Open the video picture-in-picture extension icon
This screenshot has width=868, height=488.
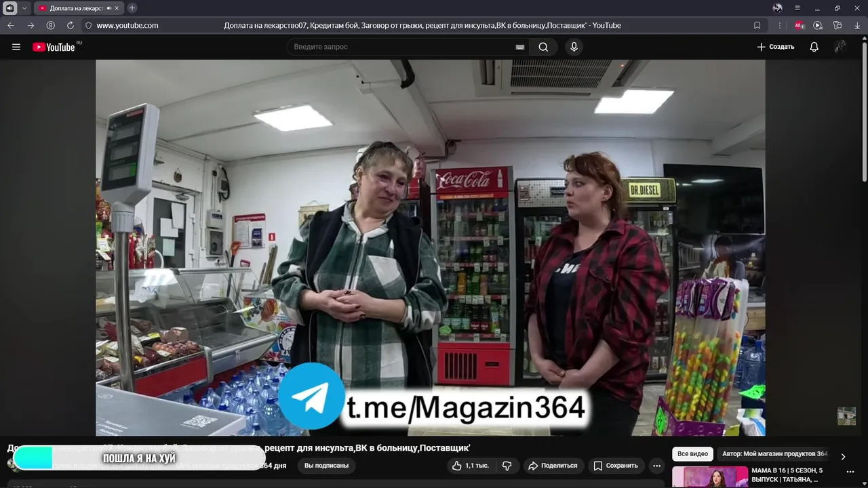click(818, 25)
